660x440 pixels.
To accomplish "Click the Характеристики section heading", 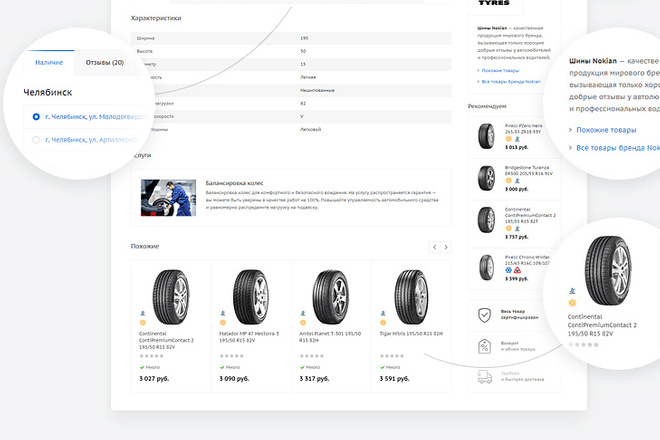I will tap(156, 18).
